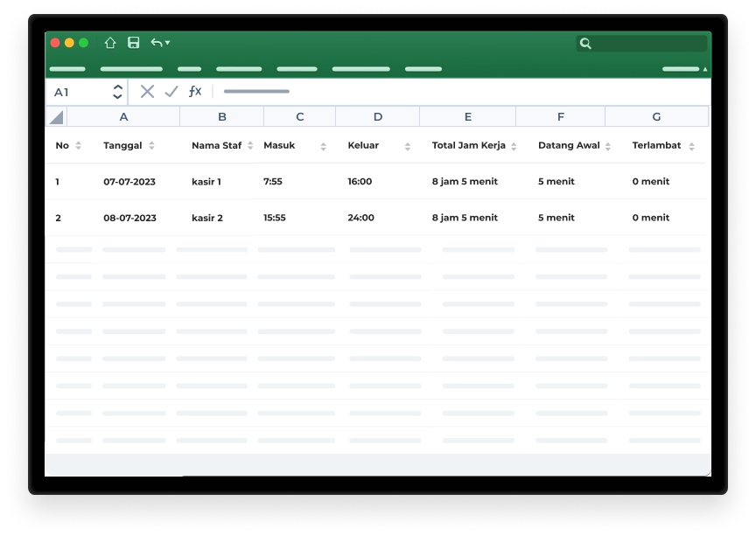
Task: Collapse the ribbon with the small arrow
Action: coord(705,68)
